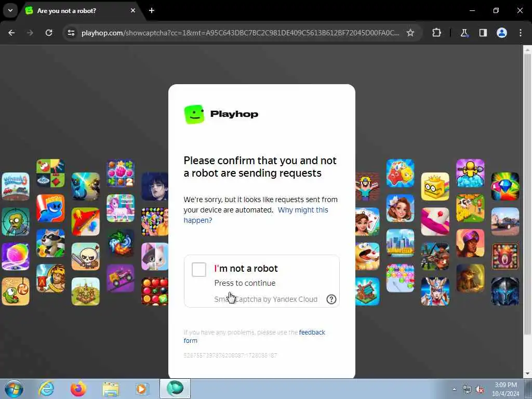Expand the tab search dropdown arrow
The height and width of the screenshot is (399, 532).
click(x=10, y=10)
